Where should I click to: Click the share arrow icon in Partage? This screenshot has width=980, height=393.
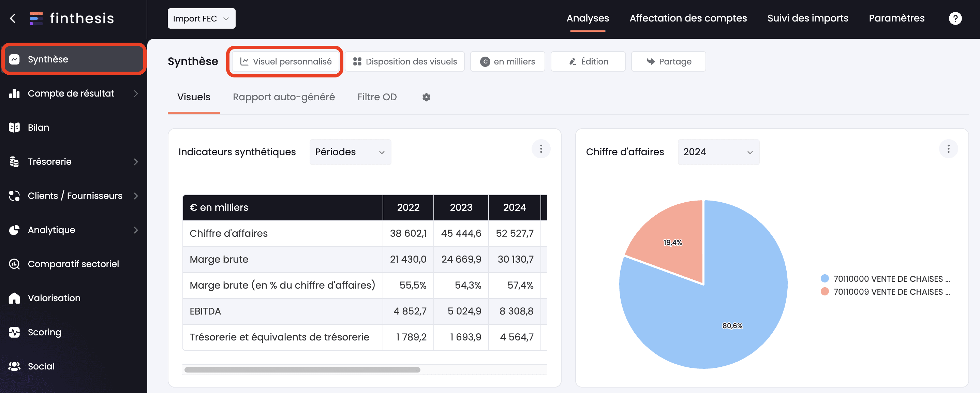(x=651, y=62)
